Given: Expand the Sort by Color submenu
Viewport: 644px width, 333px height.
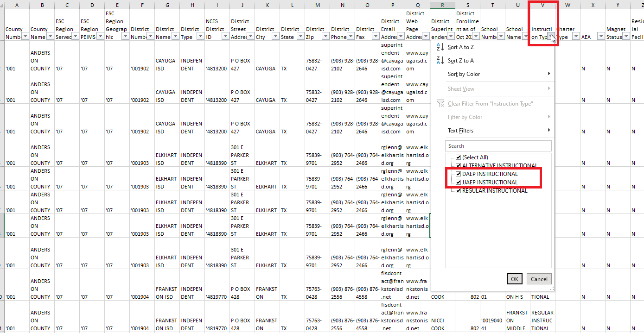Looking at the screenshot, I should [498, 74].
